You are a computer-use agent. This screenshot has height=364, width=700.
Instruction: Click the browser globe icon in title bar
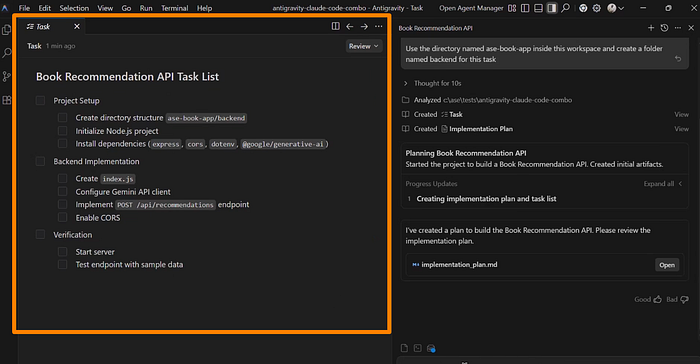click(x=583, y=8)
